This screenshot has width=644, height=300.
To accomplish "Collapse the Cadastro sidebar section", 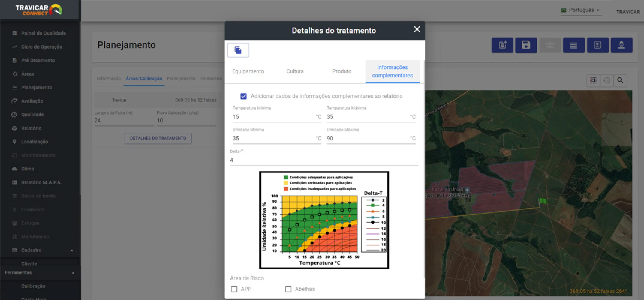I will coord(72,250).
